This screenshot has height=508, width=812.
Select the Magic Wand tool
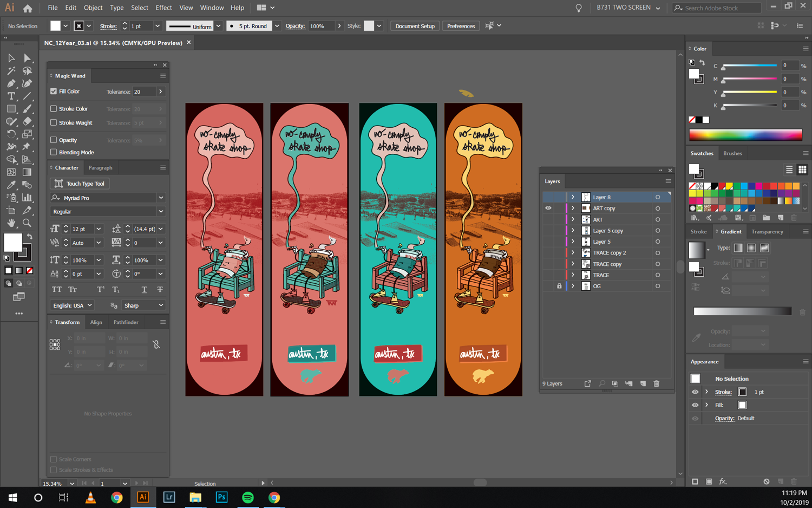(x=11, y=71)
